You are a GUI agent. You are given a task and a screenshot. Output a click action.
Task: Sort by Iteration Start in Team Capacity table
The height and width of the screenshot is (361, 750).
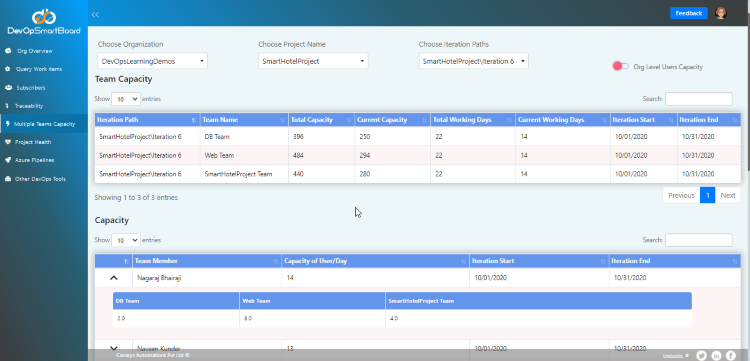[x=644, y=120]
